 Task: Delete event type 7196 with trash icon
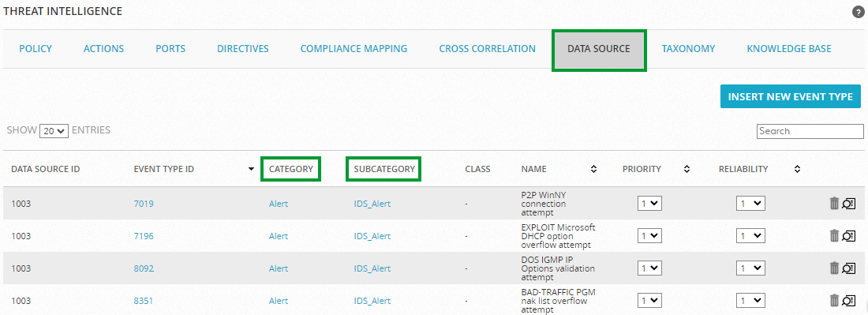(x=834, y=236)
